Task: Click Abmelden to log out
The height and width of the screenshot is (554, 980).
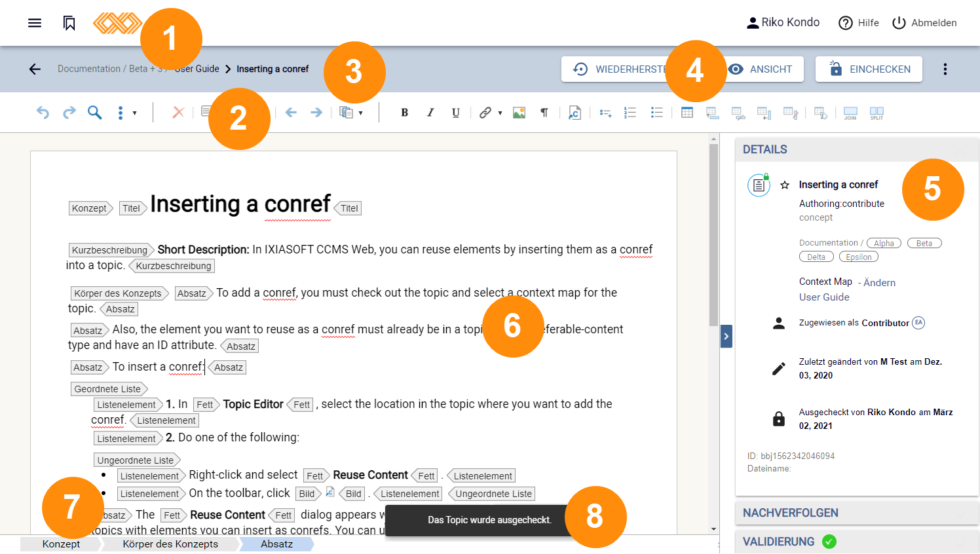Action: pyautogui.click(x=924, y=22)
